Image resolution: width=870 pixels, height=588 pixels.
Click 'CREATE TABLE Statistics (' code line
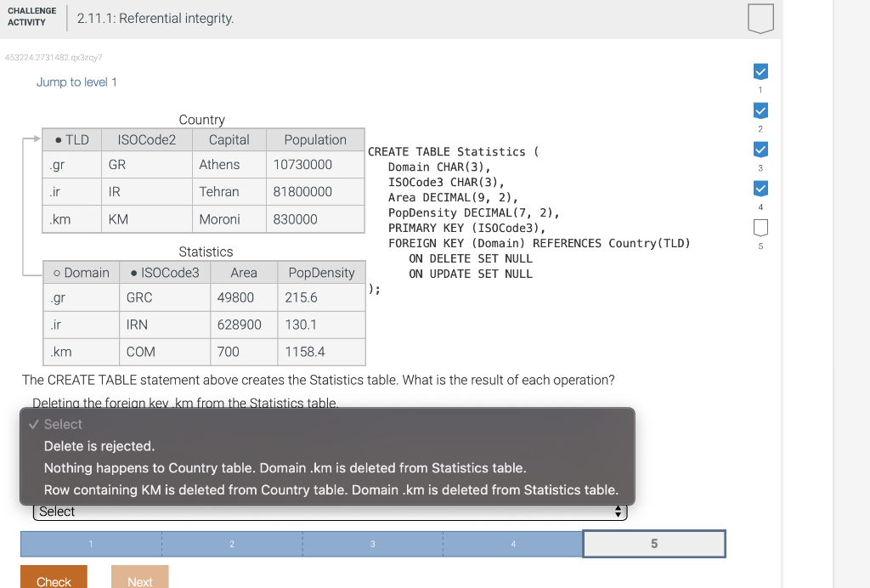click(x=454, y=152)
